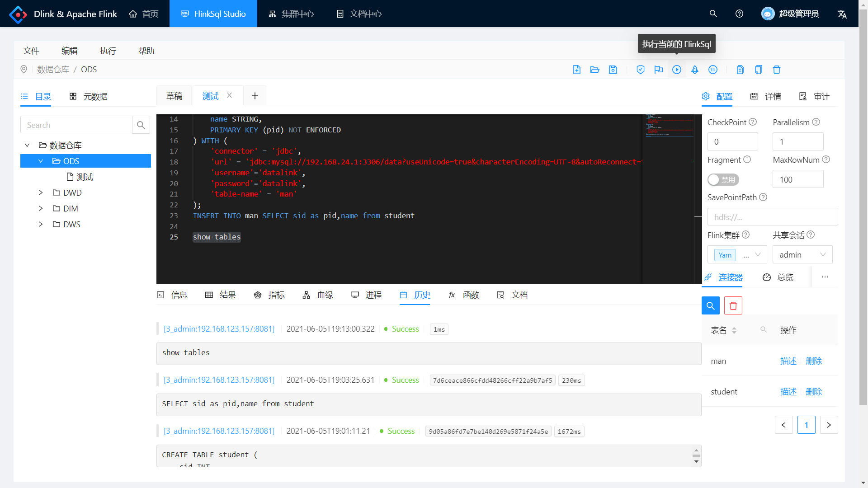Open the 执行 menu
Image resolution: width=868 pixels, height=488 pixels.
[108, 51]
